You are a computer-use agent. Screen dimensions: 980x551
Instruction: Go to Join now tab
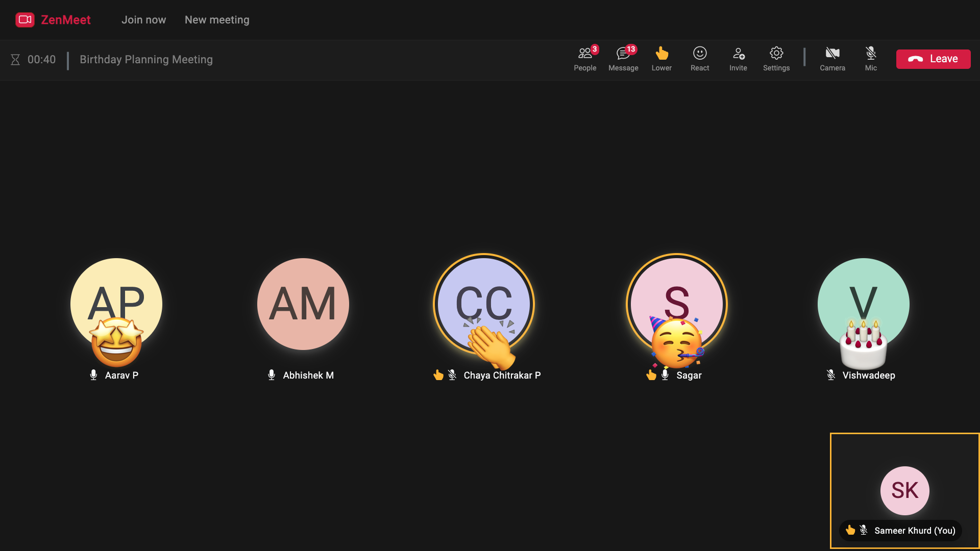point(143,20)
